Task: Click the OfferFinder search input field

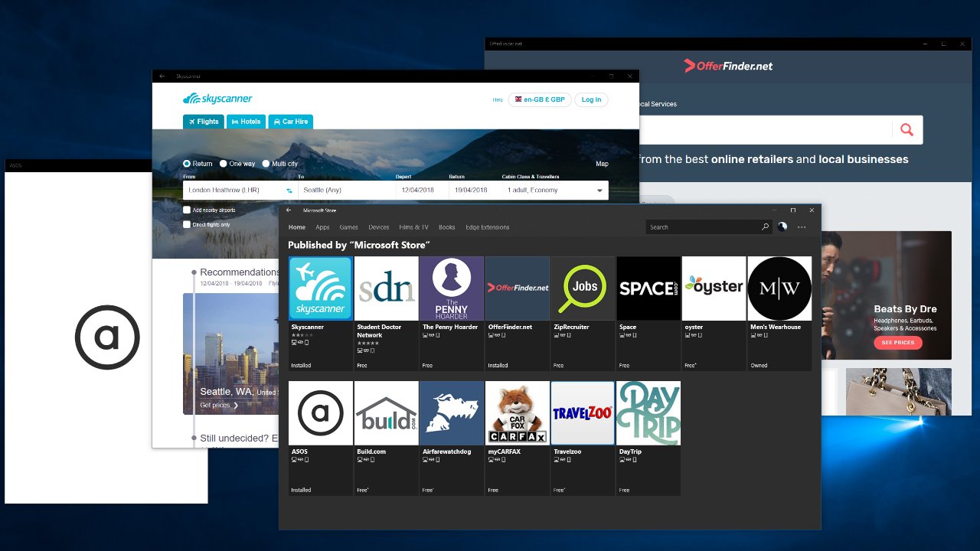Action: coord(764,130)
